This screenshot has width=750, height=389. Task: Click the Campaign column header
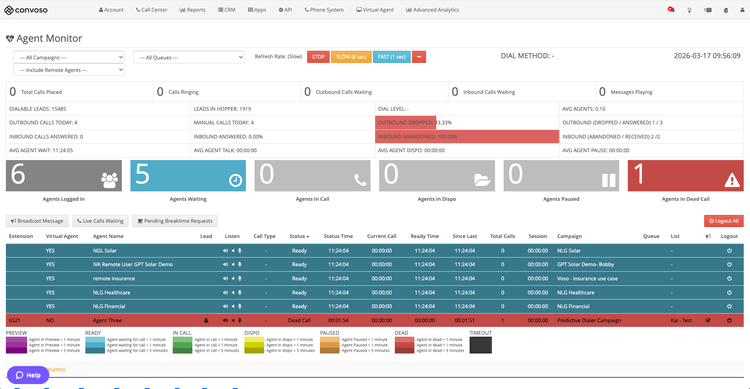coord(569,236)
